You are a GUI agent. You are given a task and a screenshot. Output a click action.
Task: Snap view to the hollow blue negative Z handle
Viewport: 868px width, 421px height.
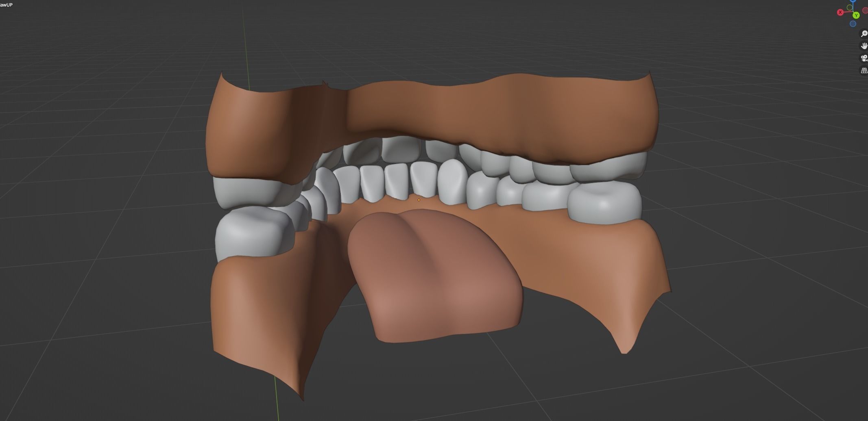pos(853,24)
